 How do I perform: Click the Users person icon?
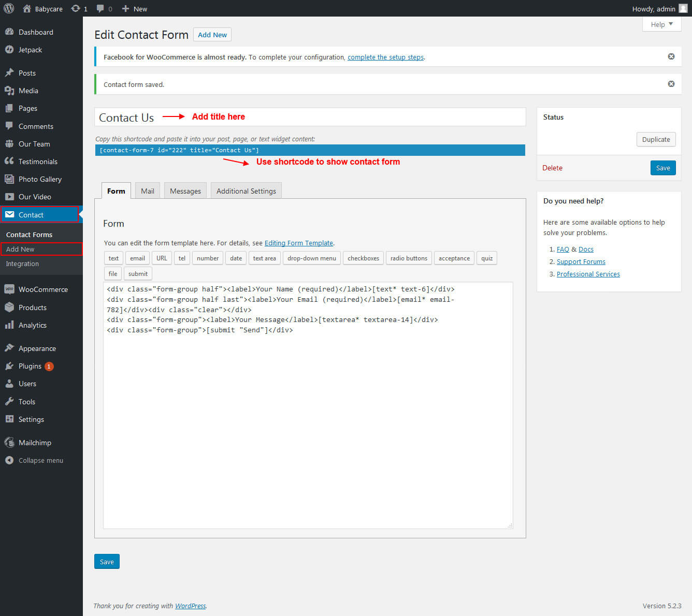[x=9, y=384]
